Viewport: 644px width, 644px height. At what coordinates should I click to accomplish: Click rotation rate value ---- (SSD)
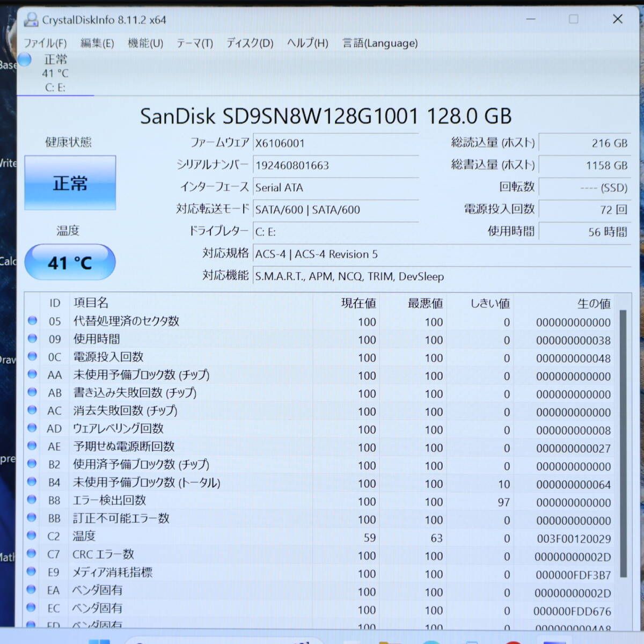pyautogui.click(x=584, y=187)
